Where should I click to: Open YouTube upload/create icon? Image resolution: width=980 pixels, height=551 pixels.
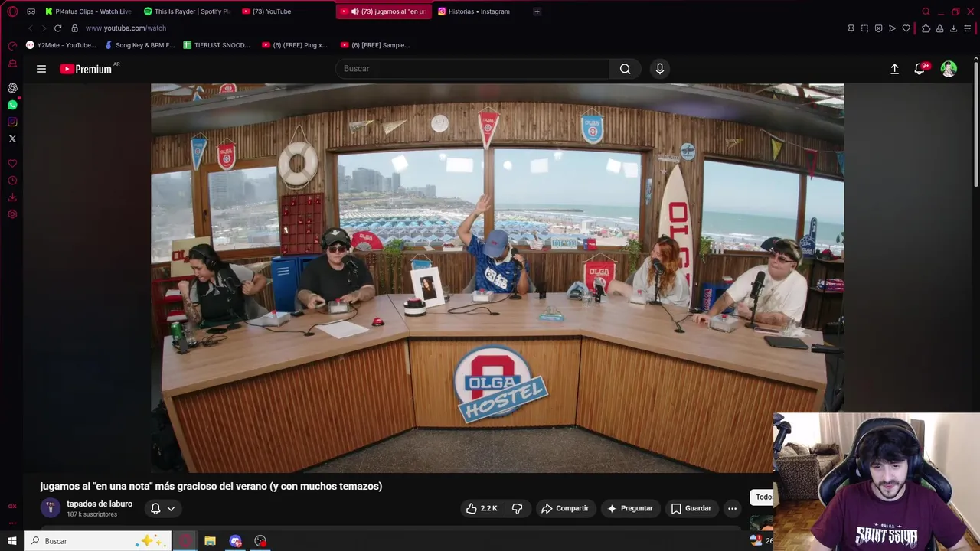tap(894, 69)
